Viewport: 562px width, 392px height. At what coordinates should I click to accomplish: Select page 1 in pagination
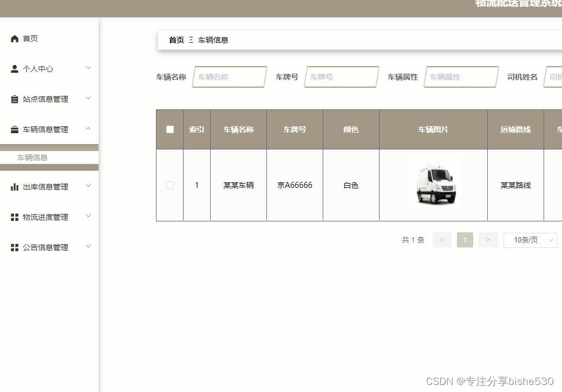[465, 240]
